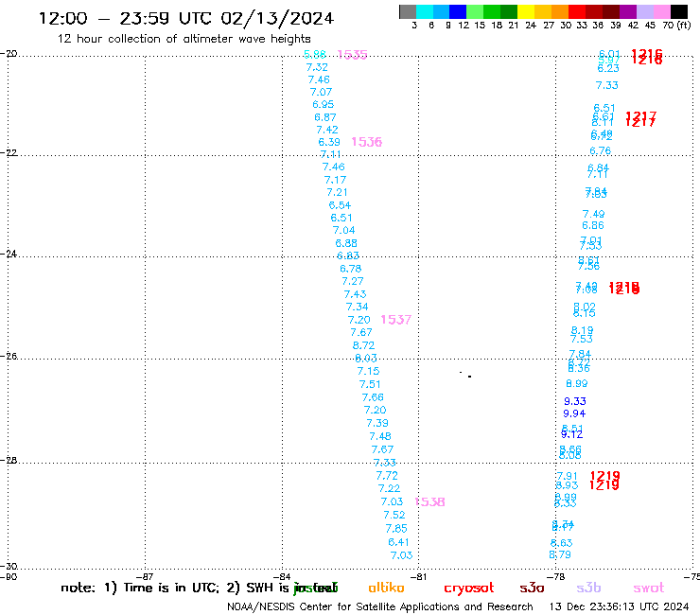Click wave height value 7.27
The height and width of the screenshot is (615, 700).
pos(353,281)
